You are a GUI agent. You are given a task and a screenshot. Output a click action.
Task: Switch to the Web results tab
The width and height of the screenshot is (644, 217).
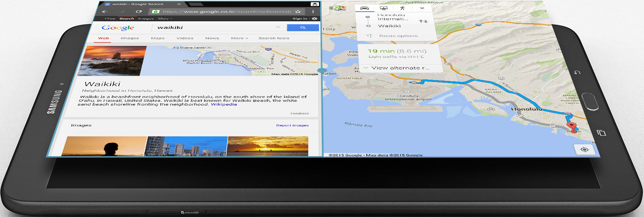pos(103,38)
